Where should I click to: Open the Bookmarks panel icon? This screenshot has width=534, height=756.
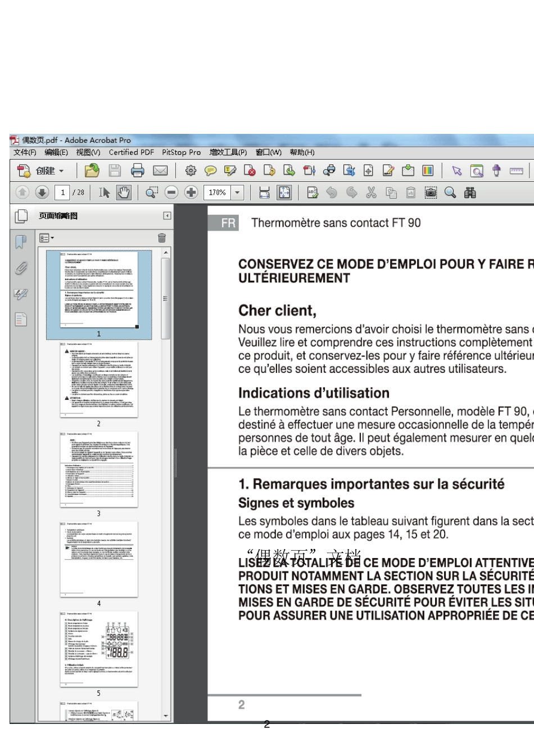pyautogui.click(x=21, y=242)
